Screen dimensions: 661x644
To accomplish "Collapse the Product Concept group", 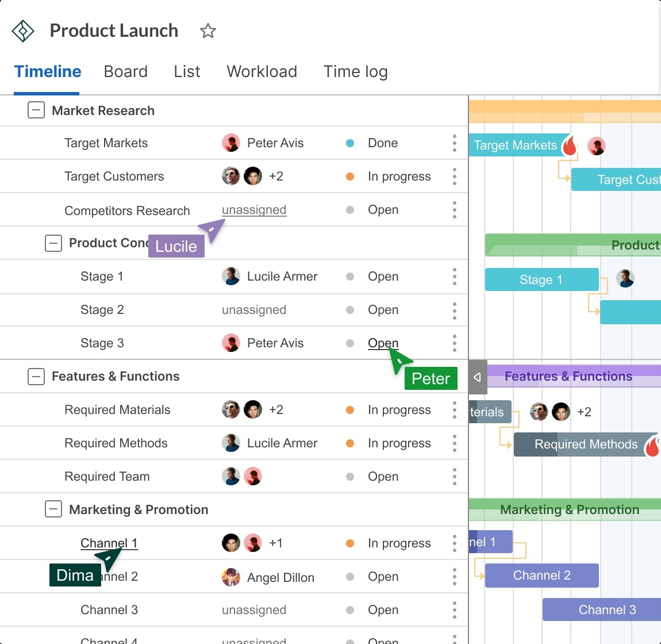I will pyautogui.click(x=53, y=243).
